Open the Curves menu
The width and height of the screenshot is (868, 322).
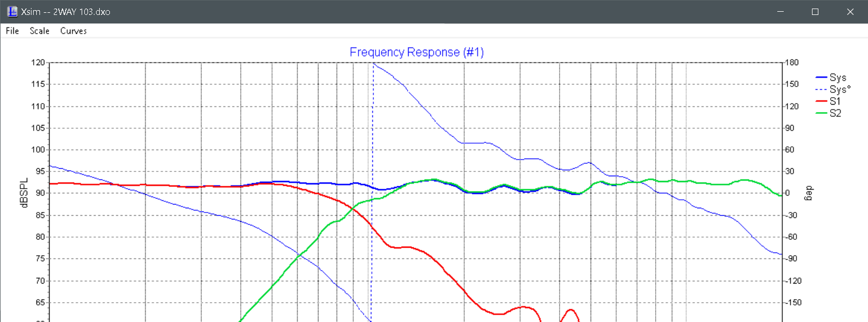pos(74,31)
